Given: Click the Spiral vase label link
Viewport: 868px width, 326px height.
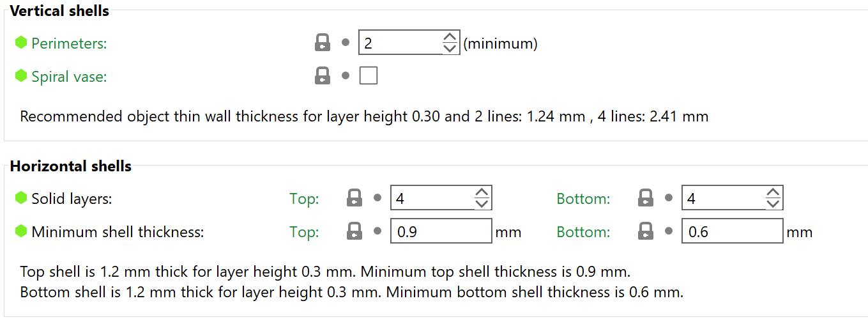Looking at the screenshot, I should (x=69, y=77).
